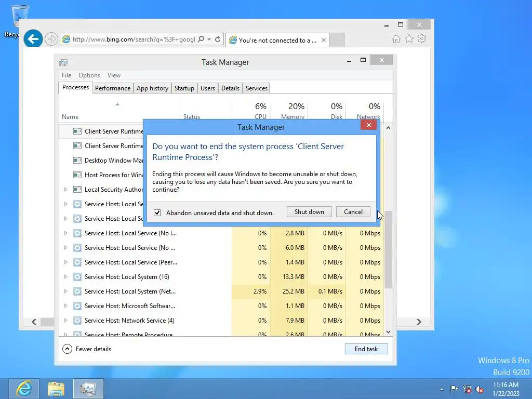Click Service Host: Network Service (4) gear icon
532x399 pixels.
click(77, 321)
